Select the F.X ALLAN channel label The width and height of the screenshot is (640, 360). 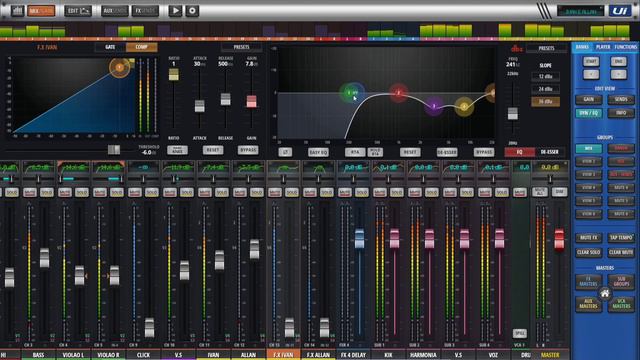(x=318, y=355)
